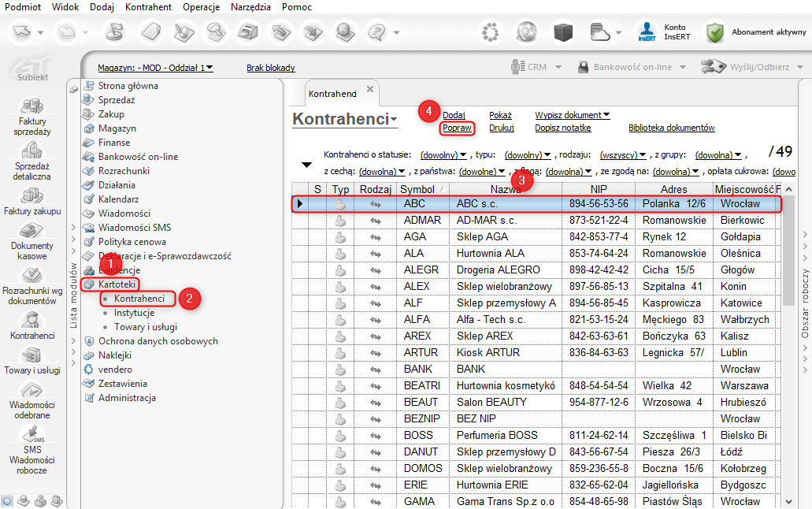
Task: Click the forward arrow toolbar icon
Action: click(x=67, y=32)
